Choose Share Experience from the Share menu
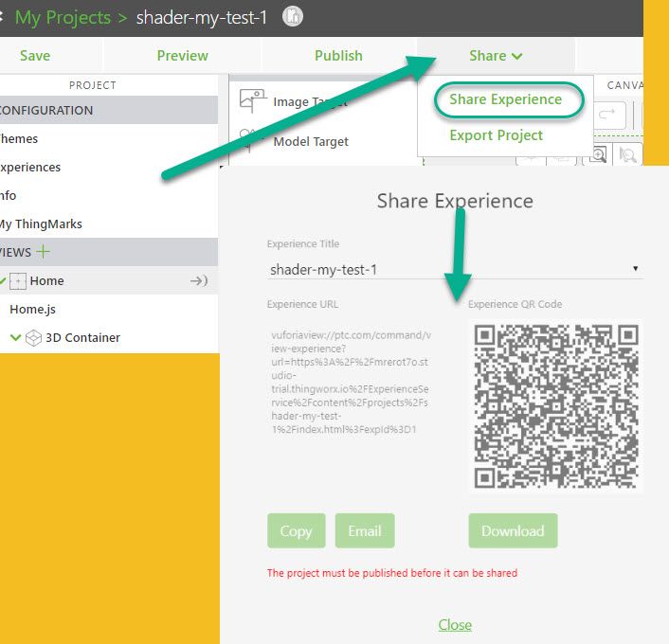The width and height of the screenshot is (669, 644). coord(506,99)
